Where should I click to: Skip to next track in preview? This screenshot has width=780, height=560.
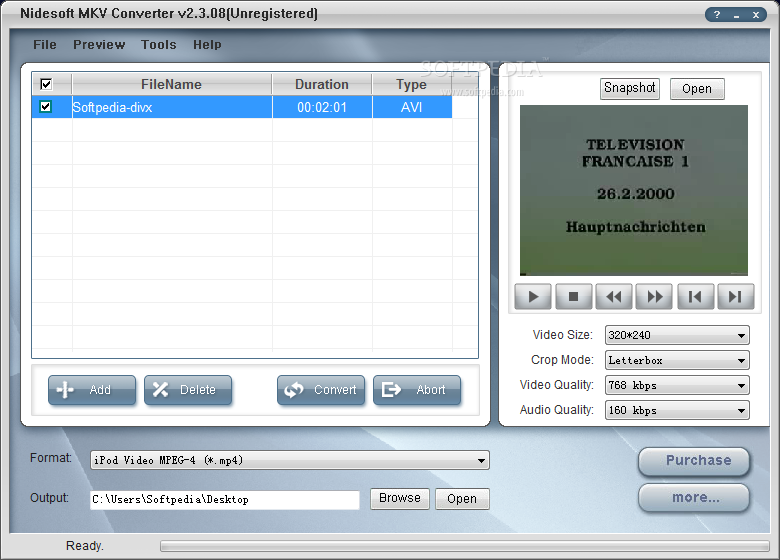coord(736,297)
